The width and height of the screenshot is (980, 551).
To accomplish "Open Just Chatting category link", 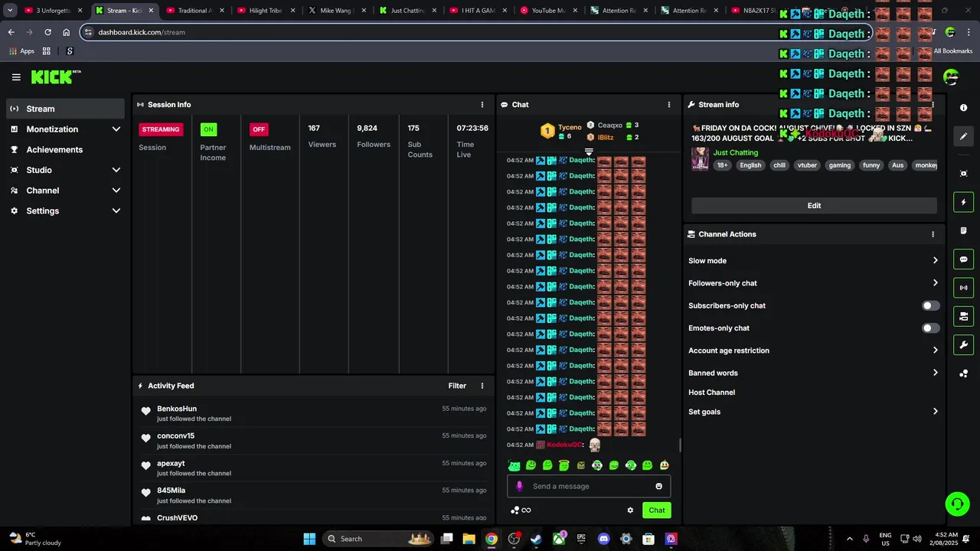I will [735, 153].
